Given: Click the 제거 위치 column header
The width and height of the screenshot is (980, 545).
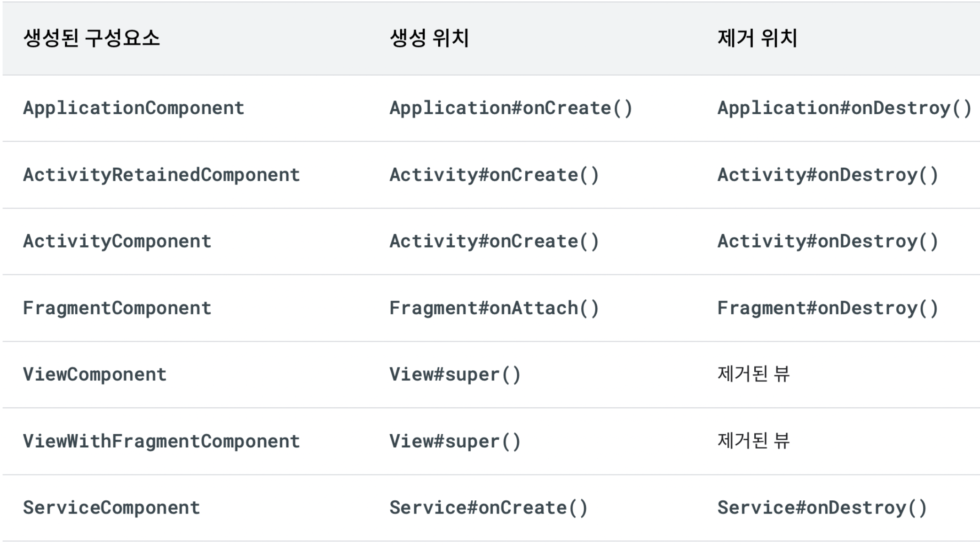Looking at the screenshot, I should click(x=757, y=38).
